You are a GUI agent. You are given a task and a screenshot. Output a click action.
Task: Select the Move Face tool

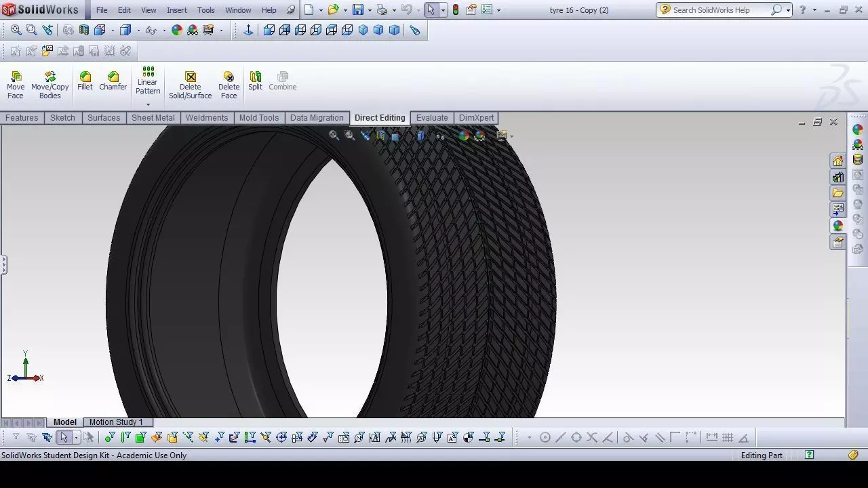(x=16, y=85)
